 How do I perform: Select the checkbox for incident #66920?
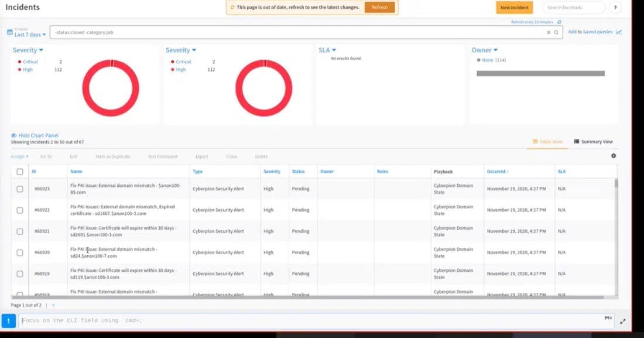[20, 252]
